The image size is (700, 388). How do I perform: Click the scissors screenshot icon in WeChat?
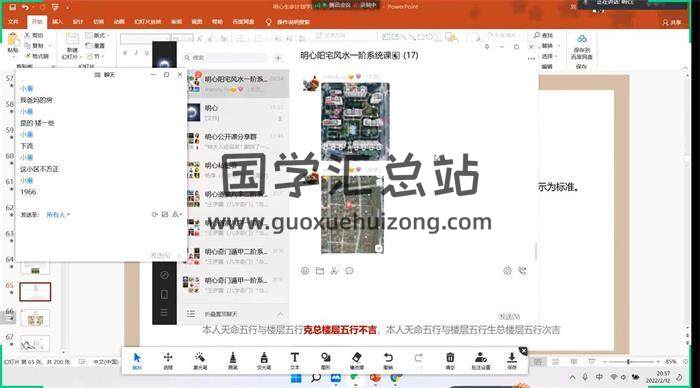tap(334, 271)
